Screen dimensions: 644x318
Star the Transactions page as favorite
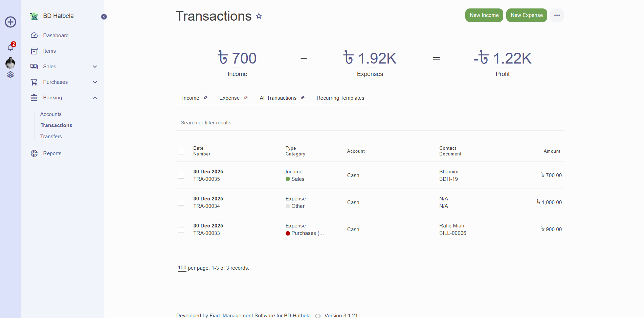tap(259, 16)
